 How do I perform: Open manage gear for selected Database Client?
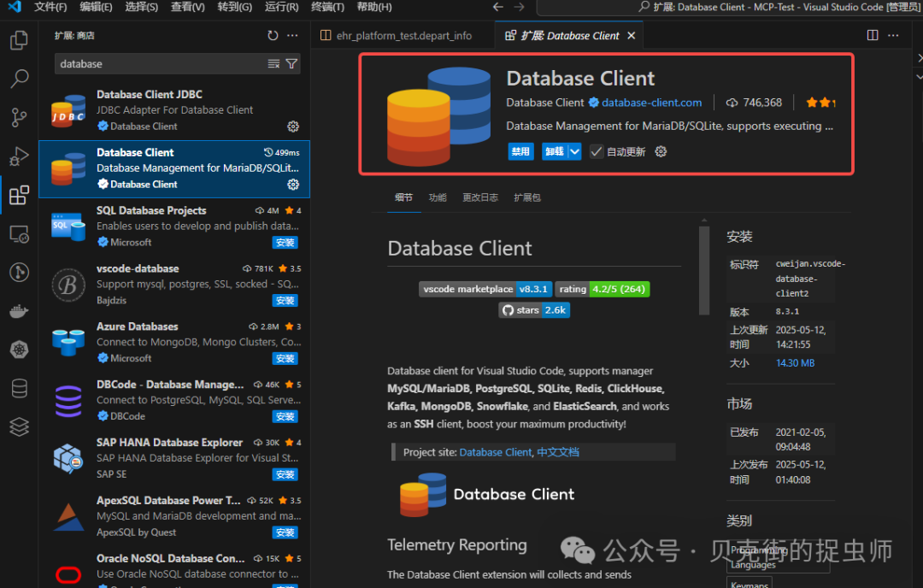click(x=293, y=185)
